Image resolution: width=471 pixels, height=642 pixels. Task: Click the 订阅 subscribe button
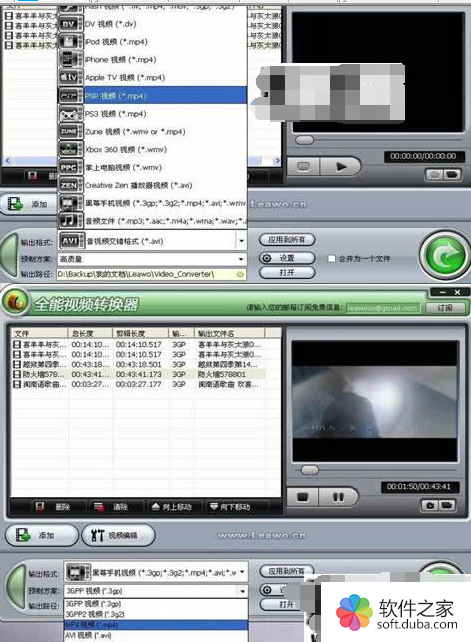point(445,307)
